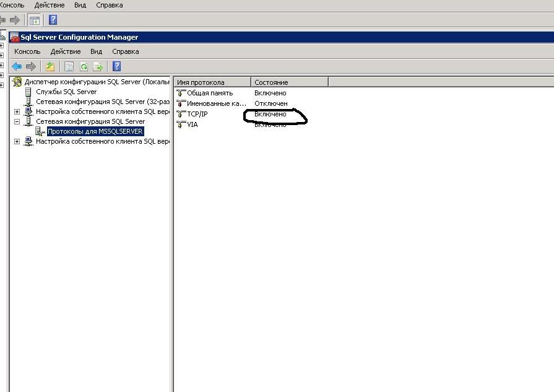
Task: Open Действие menu in Sql Server Configuration Manager
Action: click(x=66, y=51)
